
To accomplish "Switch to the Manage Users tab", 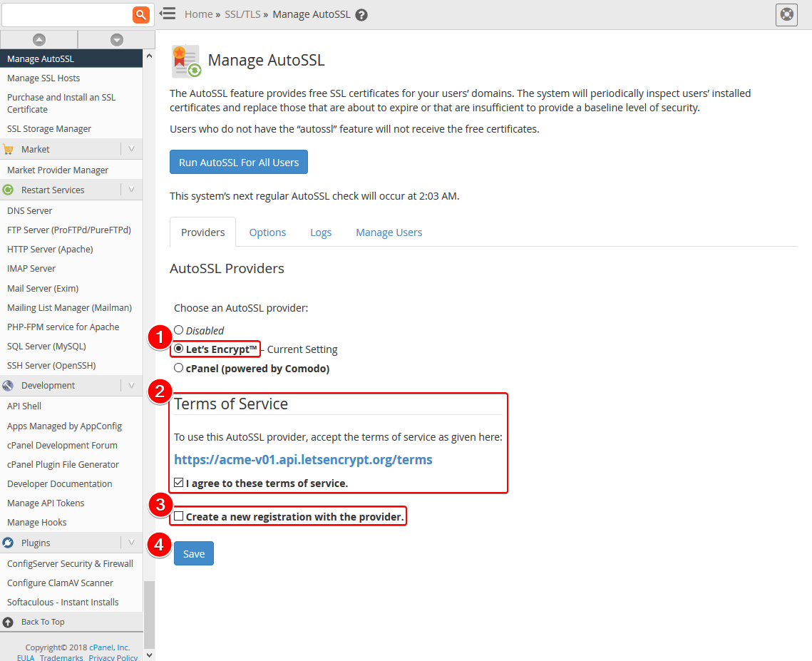I will point(389,232).
